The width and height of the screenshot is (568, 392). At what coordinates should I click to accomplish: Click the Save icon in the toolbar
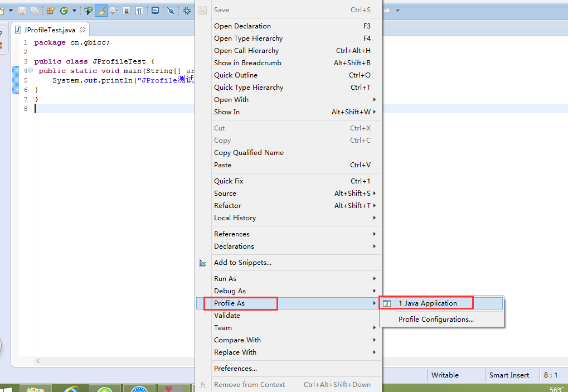[x=22, y=10]
